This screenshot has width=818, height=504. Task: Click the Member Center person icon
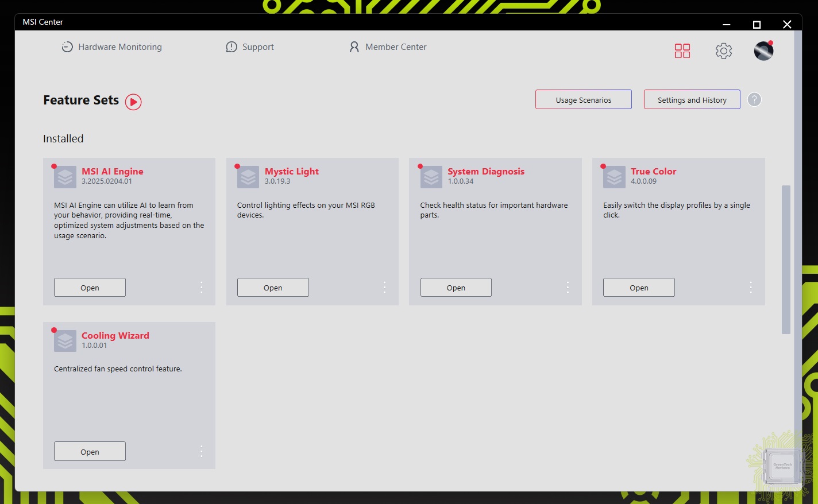354,47
